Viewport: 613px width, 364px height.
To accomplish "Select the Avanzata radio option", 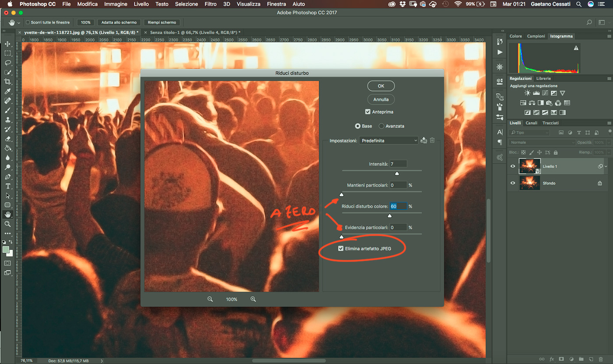I will tap(381, 126).
